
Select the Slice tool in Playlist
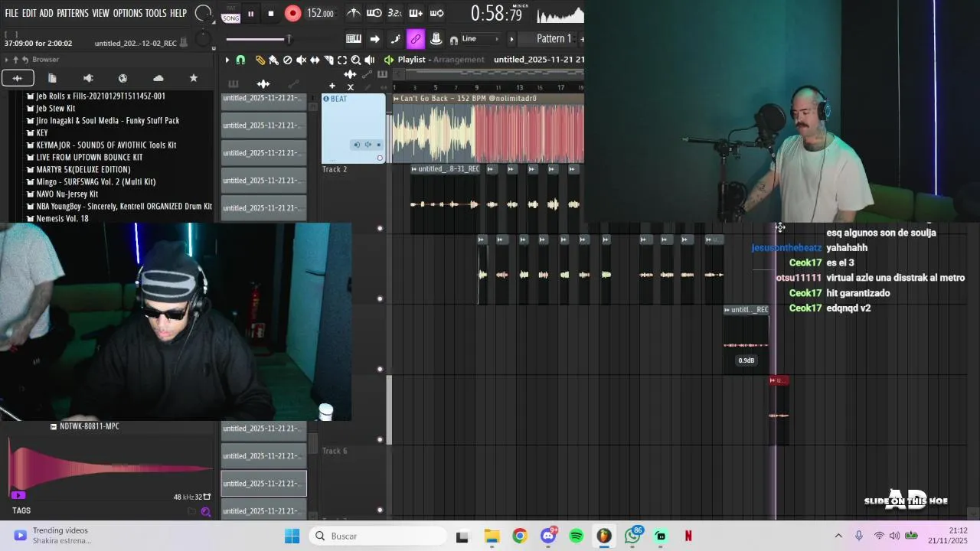328,60
